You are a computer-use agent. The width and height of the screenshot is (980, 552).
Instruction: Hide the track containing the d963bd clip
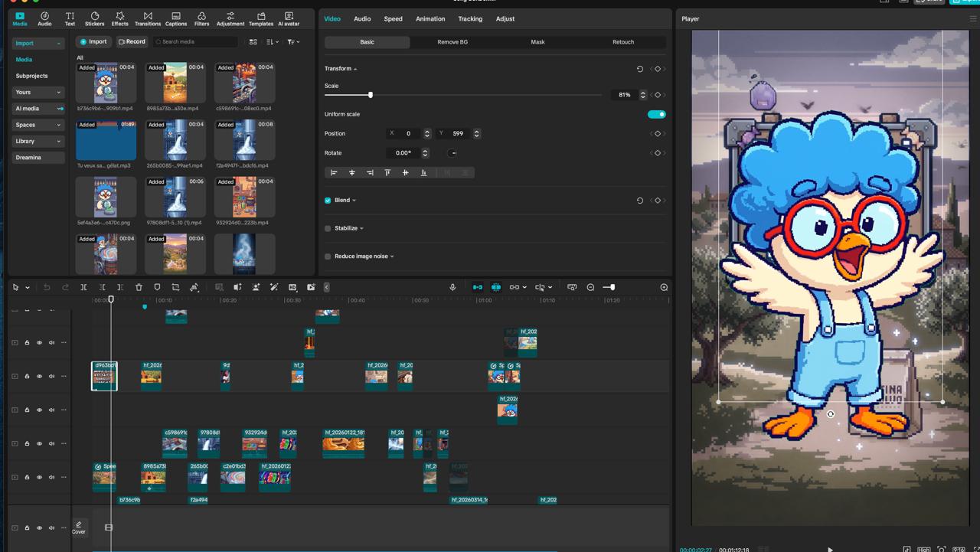coord(39,376)
